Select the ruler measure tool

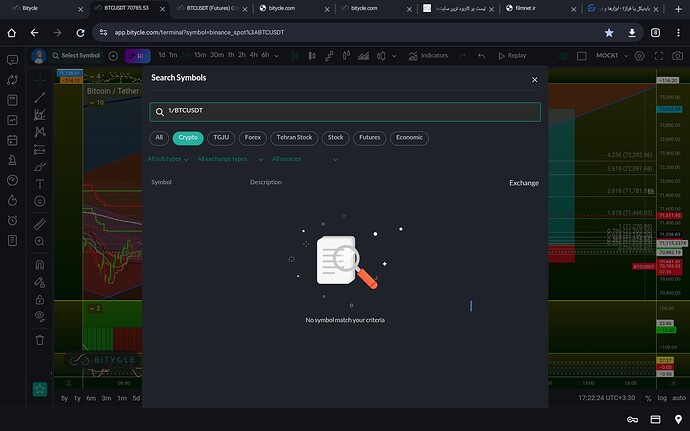point(40,224)
